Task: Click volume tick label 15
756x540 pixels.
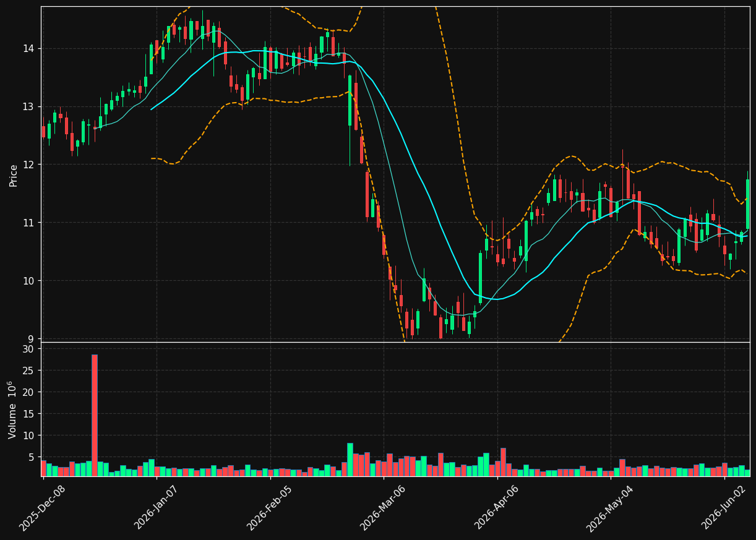Action: click(30, 414)
